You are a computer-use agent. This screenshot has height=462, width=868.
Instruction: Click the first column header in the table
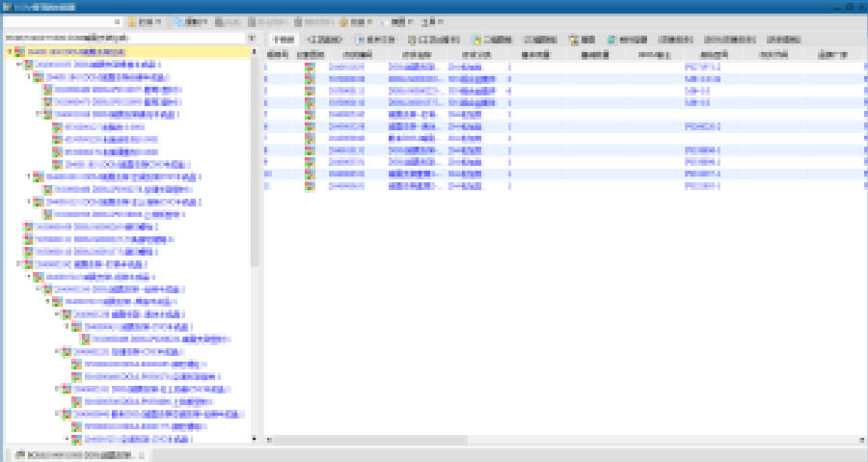tap(277, 55)
